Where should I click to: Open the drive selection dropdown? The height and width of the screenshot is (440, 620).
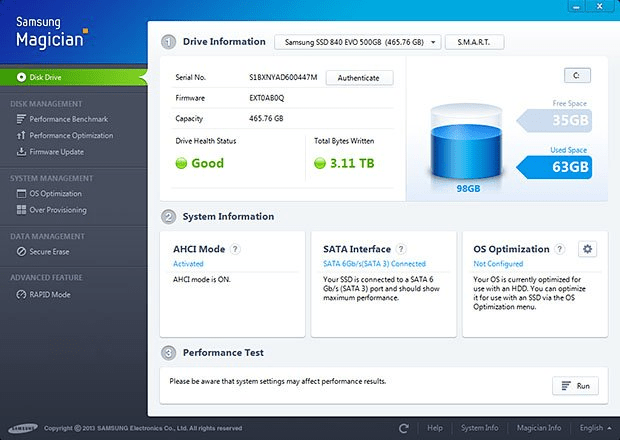(357, 42)
